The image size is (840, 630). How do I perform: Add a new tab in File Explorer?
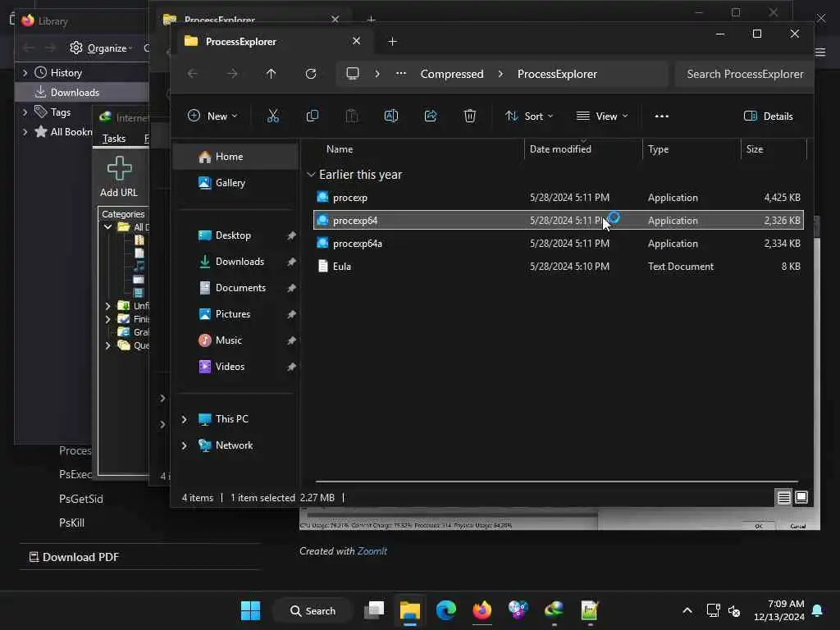pyautogui.click(x=392, y=41)
